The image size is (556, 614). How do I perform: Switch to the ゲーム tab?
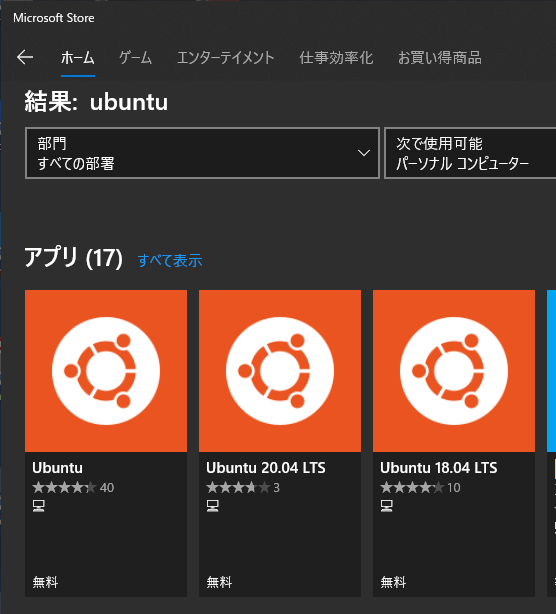coord(135,58)
